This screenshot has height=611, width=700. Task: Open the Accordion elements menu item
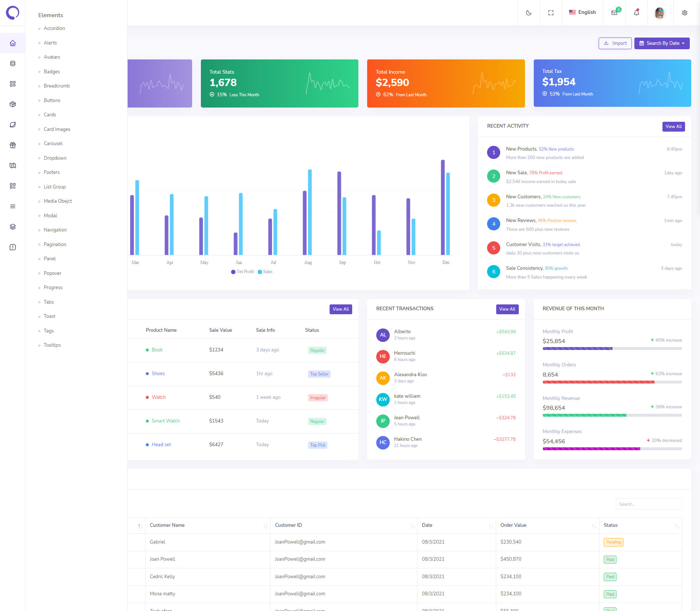(54, 28)
